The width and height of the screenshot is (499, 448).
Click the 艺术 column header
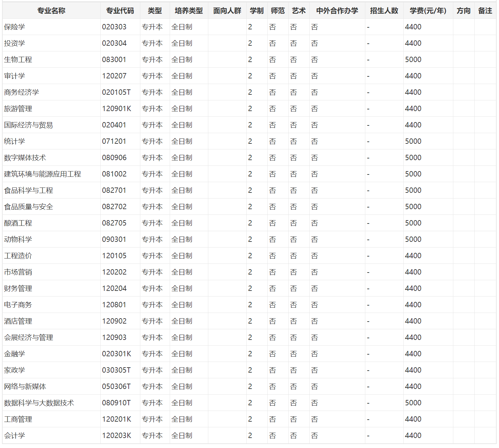tap(299, 11)
